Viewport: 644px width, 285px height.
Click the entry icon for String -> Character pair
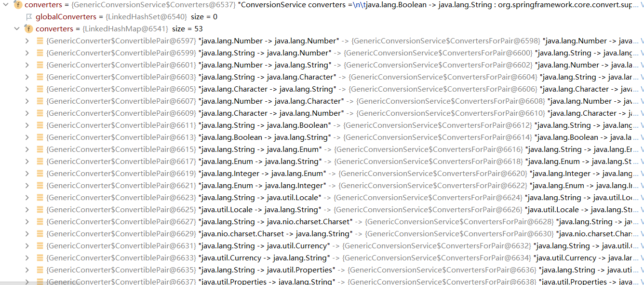(40, 77)
